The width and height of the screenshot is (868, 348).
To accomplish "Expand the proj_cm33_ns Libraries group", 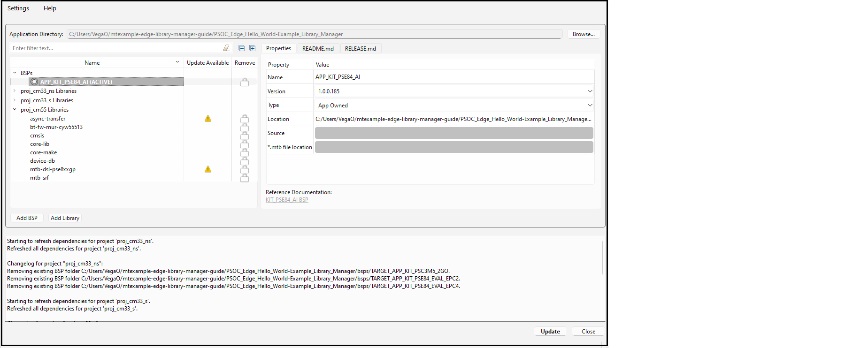I will 15,91.
